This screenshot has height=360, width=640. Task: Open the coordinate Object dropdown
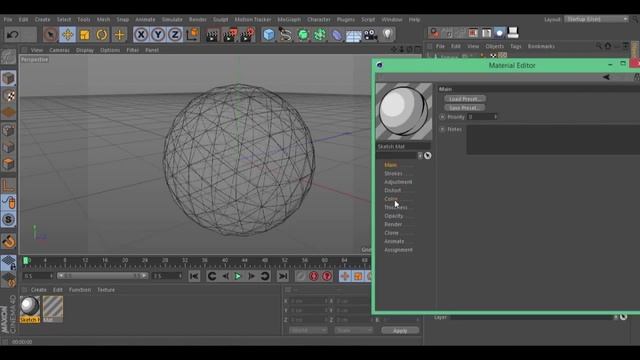point(308,330)
